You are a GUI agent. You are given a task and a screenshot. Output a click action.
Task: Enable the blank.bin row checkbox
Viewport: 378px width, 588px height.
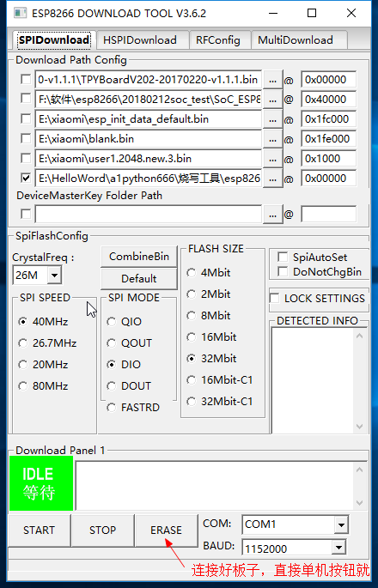pos(26,139)
